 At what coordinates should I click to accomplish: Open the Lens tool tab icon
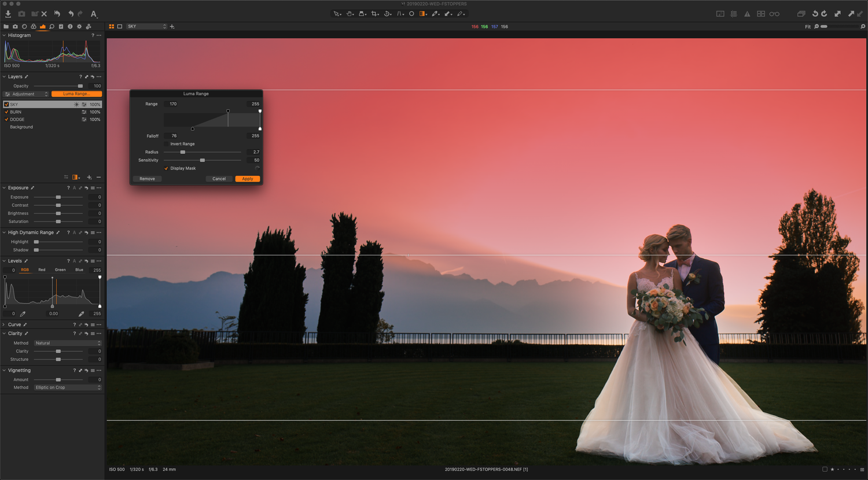(x=24, y=27)
